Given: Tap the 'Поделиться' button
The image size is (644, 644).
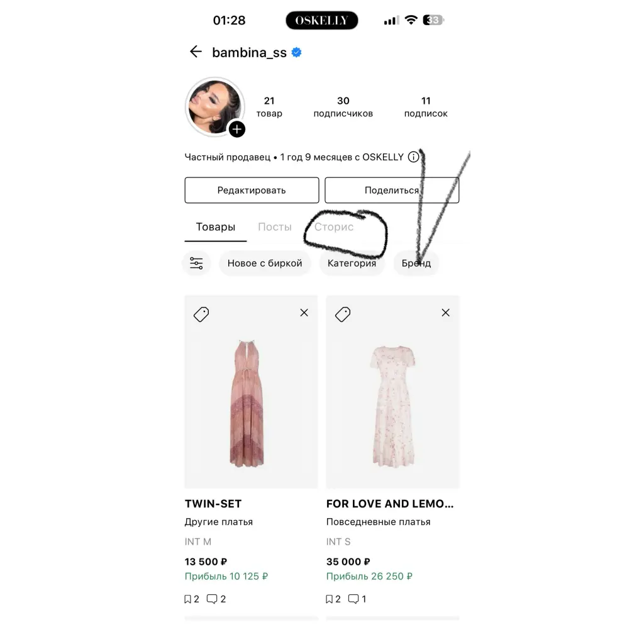Looking at the screenshot, I should point(392,190).
